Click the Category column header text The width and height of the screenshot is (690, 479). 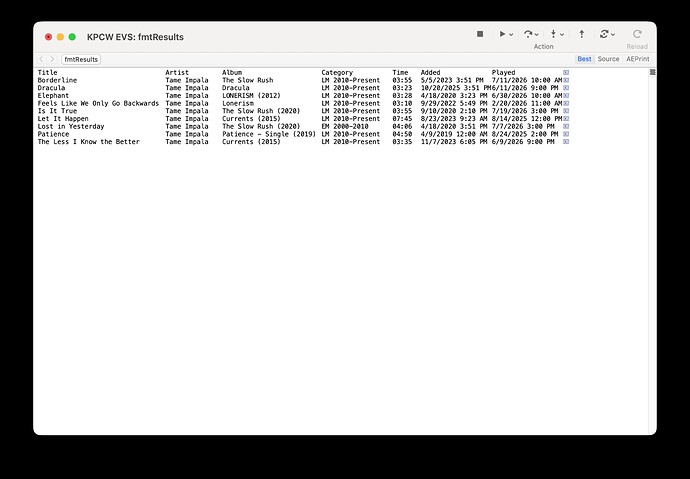[337, 73]
